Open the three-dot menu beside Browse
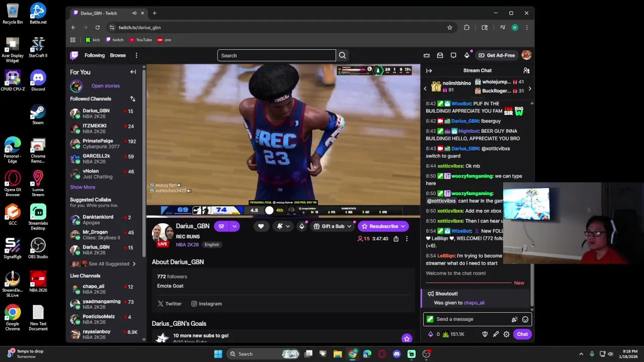 click(136, 55)
